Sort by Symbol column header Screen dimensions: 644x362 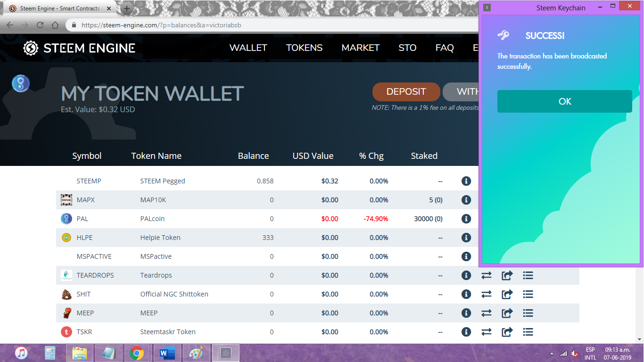click(x=87, y=156)
